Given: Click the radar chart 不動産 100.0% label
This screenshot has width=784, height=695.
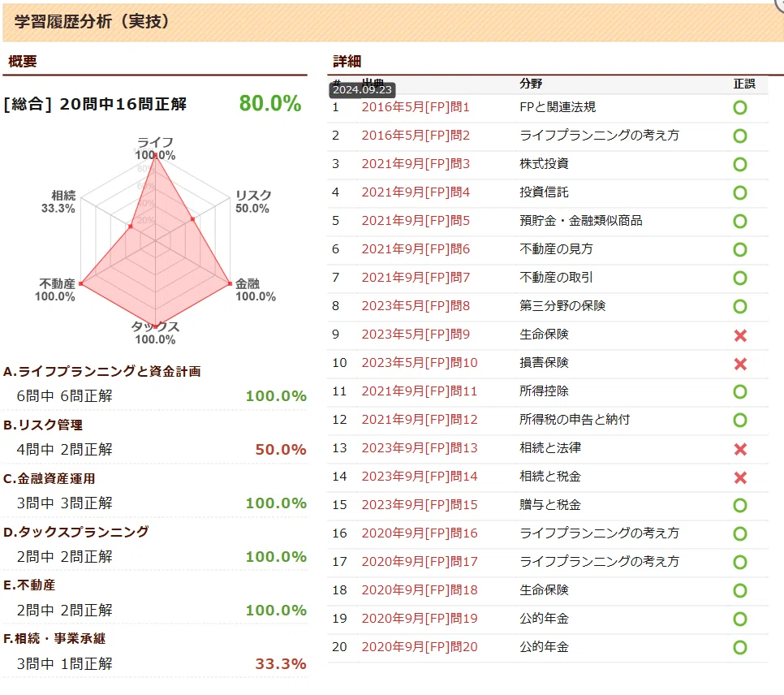Looking at the screenshot, I should click(55, 290).
